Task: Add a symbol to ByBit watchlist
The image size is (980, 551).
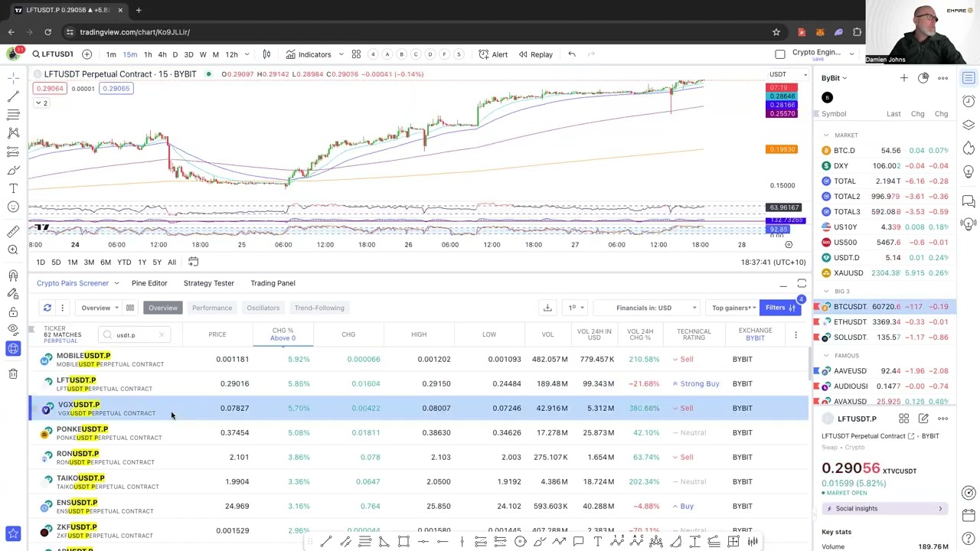Action: (903, 78)
